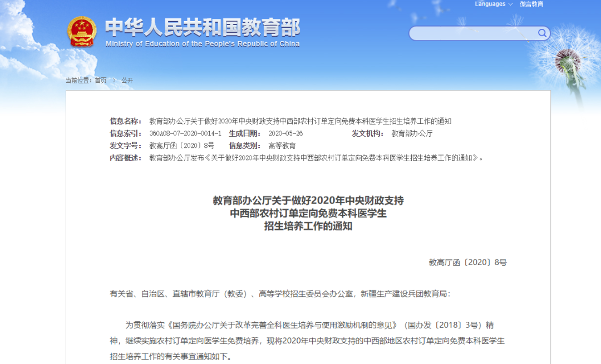Open the Languages dropdown
Screen dimensions: 601x364
click(494, 4)
